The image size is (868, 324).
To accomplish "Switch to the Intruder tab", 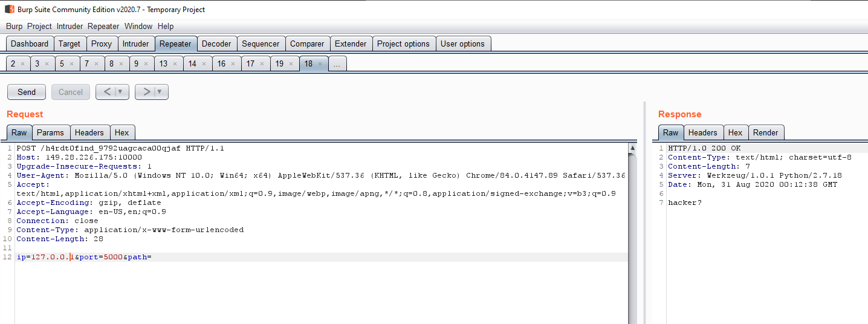I will pyautogui.click(x=135, y=44).
